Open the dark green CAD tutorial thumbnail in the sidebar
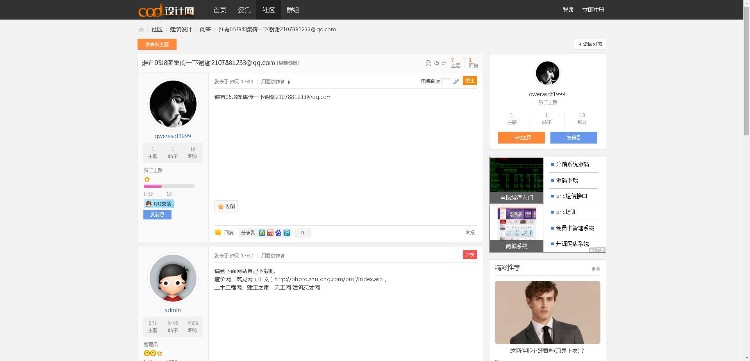 (x=516, y=180)
